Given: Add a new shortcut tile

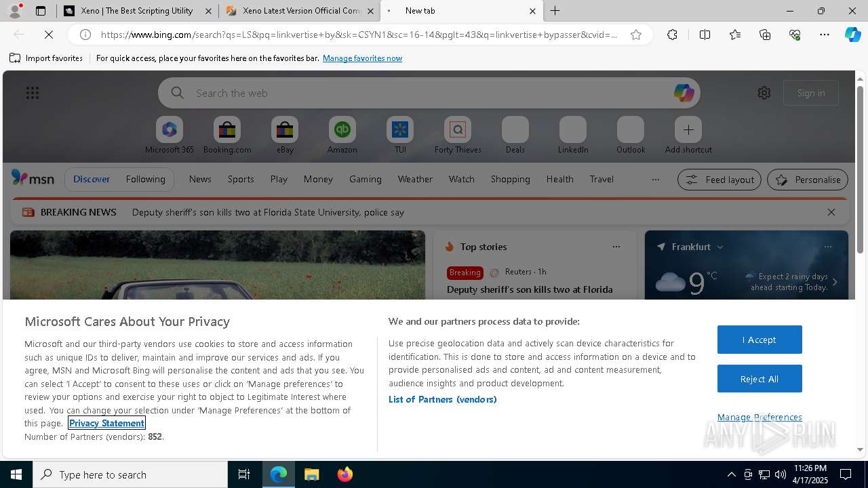Looking at the screenshot, I should [x=688, y=136].
